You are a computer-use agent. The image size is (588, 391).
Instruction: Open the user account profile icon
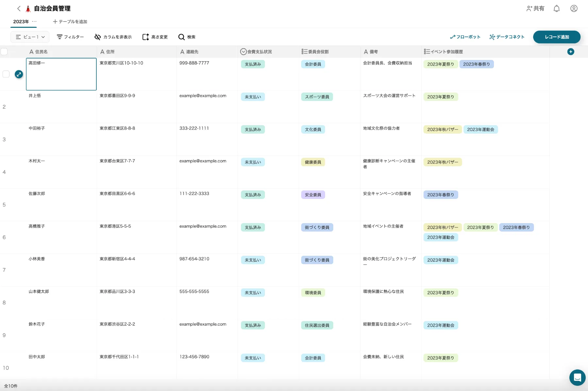click(574, 8)
